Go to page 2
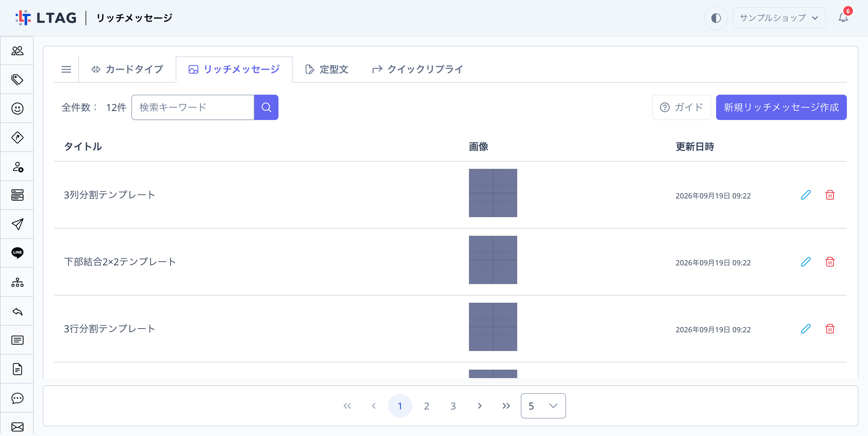 coord(426,406)
